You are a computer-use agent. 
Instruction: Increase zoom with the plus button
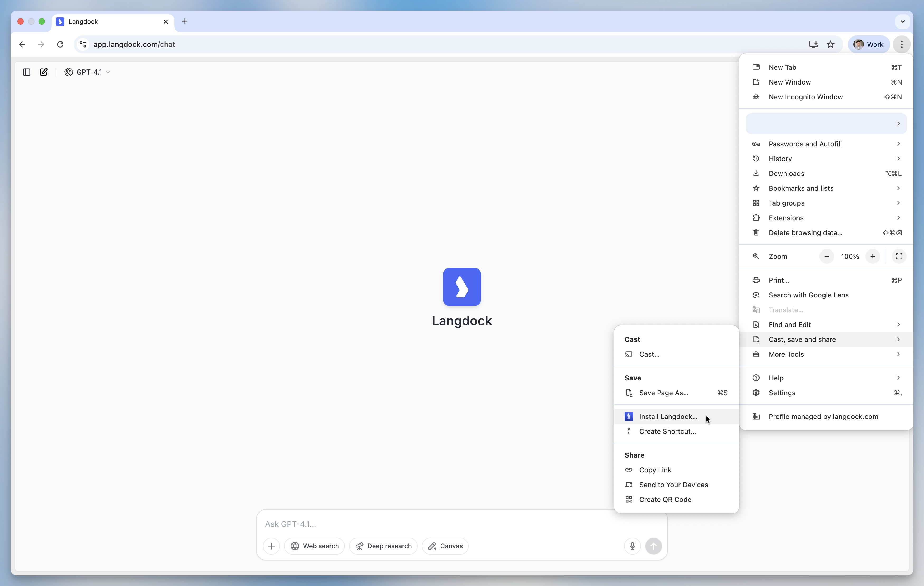873,257
